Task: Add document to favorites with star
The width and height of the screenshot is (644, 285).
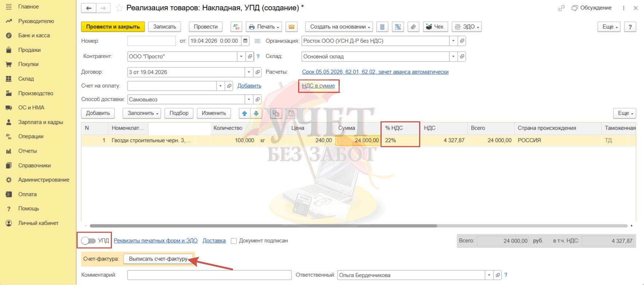Action: [119, 8]
